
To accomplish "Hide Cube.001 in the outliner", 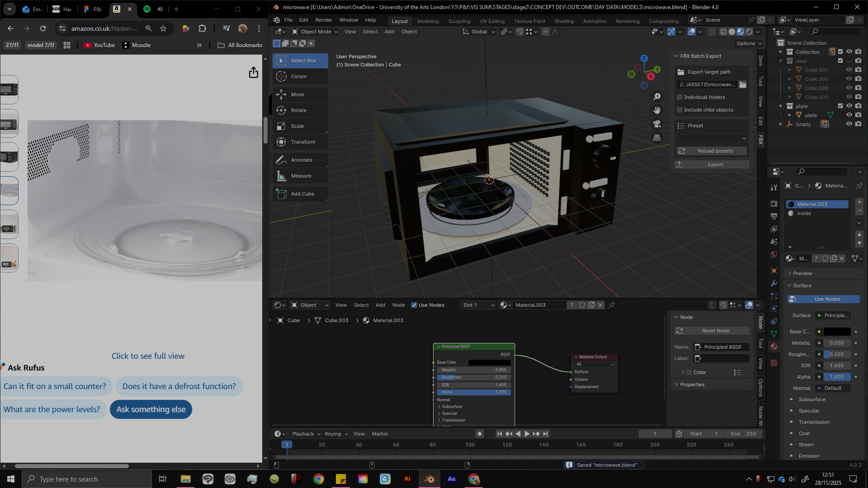I will point(849,70).
